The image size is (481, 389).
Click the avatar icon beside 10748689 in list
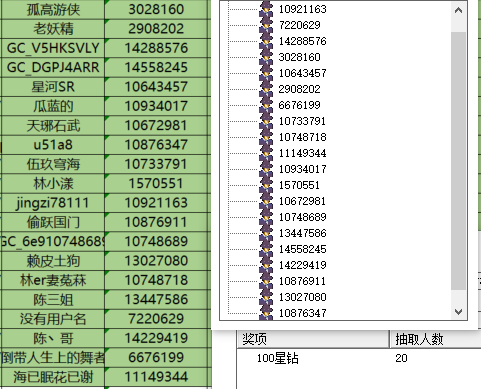click(266, 217)
